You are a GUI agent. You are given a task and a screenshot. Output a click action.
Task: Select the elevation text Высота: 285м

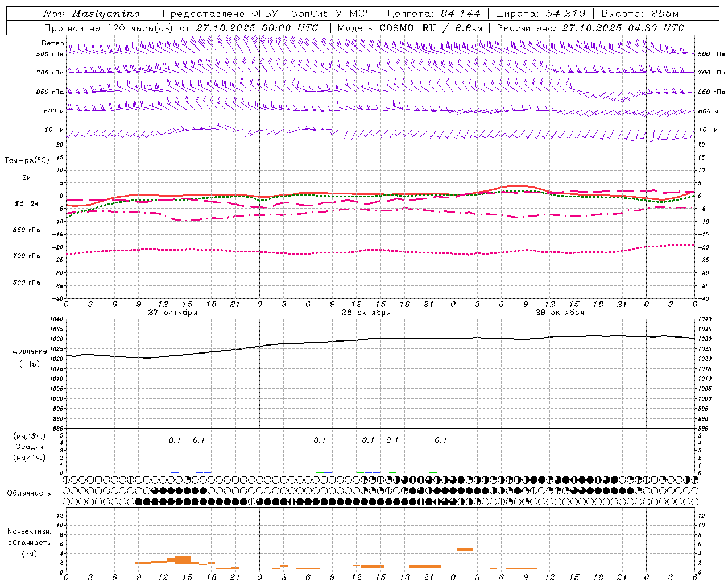640,14
